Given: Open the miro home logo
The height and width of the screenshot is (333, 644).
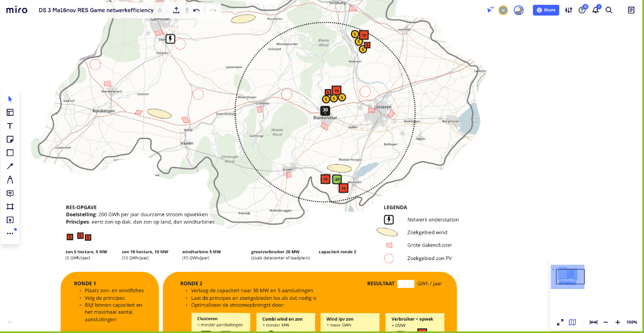Looking at the screenshot, I should click(17, 10).
